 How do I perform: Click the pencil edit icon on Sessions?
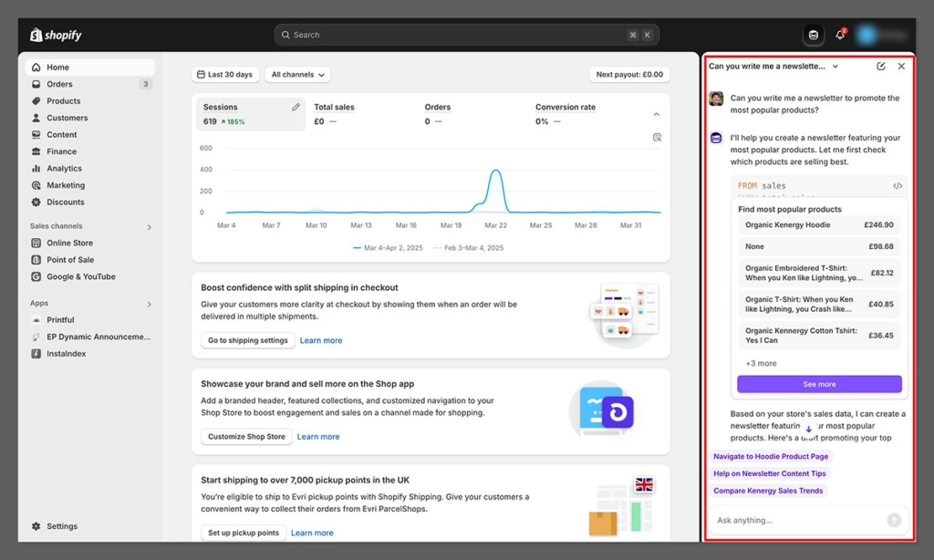296,108
